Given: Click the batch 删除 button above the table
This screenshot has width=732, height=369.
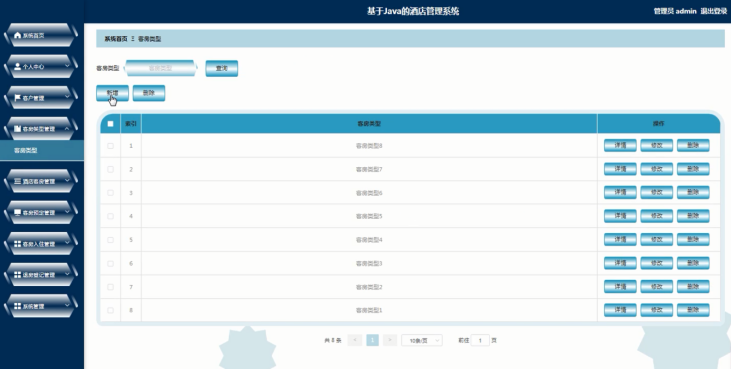Looking at the screenshot, I should [x=149, y=93].
